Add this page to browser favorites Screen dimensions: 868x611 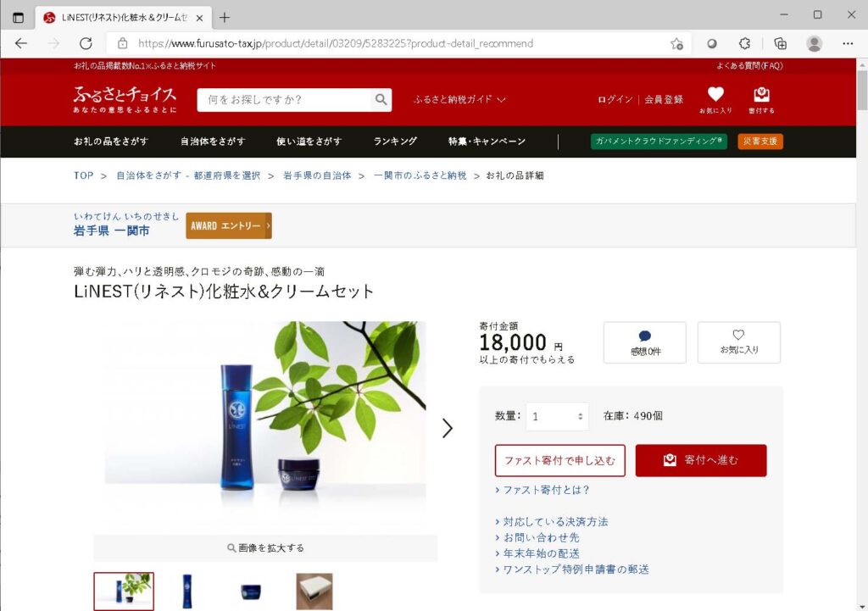click(x=676, y=43)
